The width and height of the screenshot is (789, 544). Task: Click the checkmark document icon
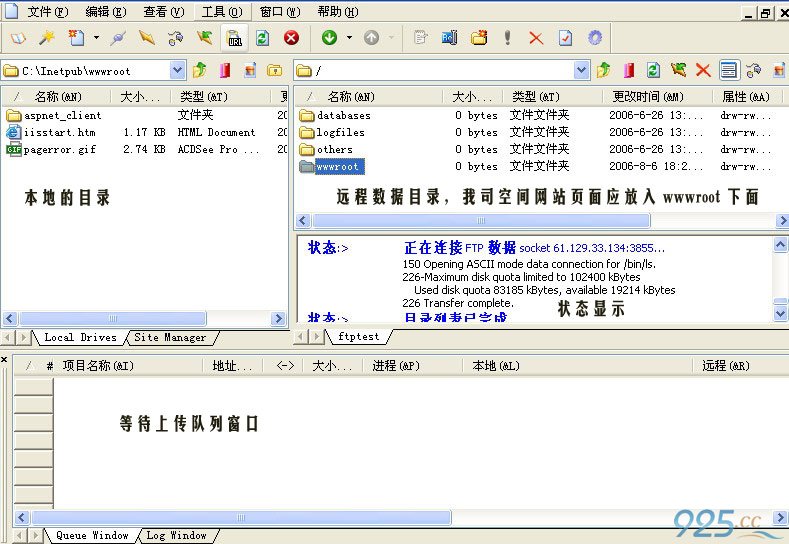565,38
